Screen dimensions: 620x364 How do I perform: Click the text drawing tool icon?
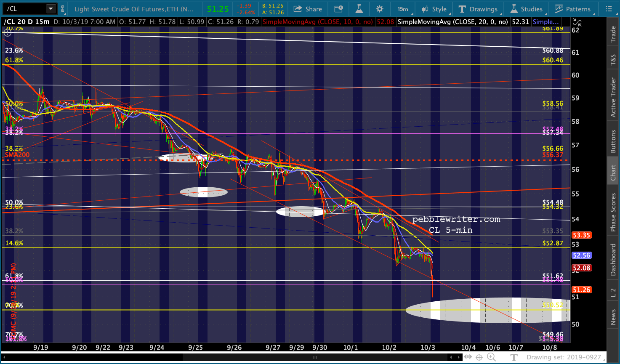point(514,357)
